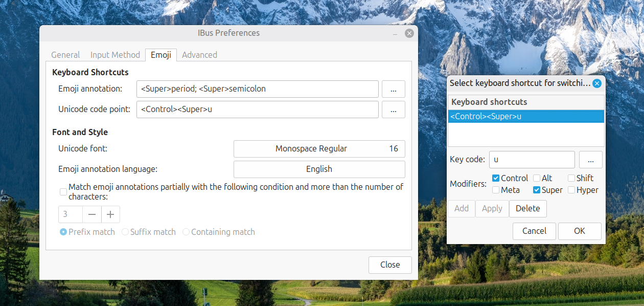This screenshot has height=306, width=644.
Task: Open the Unicode code point shortcut editor
Action: click(393, 110)
